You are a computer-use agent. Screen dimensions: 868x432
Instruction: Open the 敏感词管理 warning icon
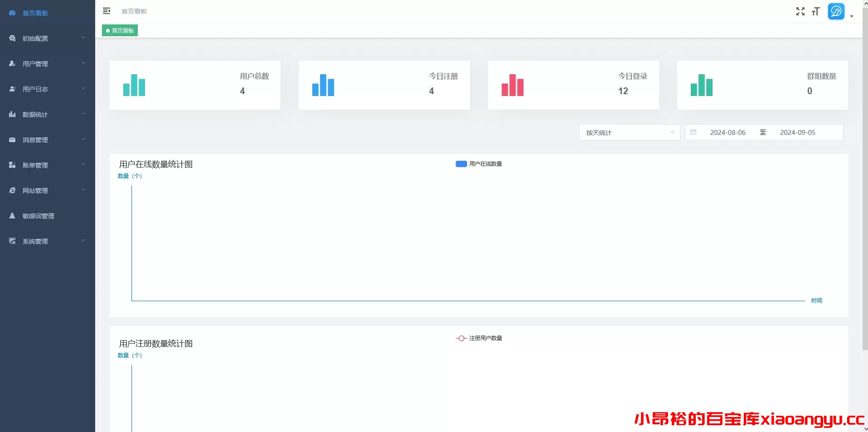click(12, 216)
